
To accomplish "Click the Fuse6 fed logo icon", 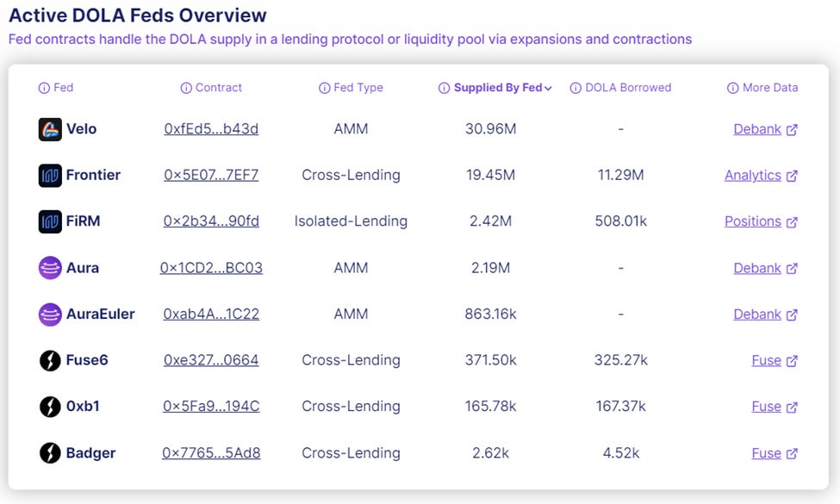I will pyautogui.click(x=50, y=360).
